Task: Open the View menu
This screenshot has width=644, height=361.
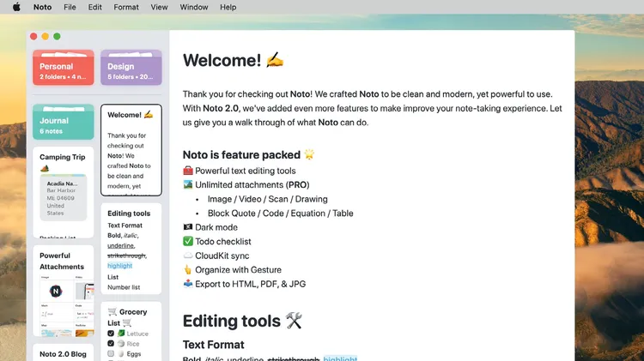Action: click(x=159, y=7)
